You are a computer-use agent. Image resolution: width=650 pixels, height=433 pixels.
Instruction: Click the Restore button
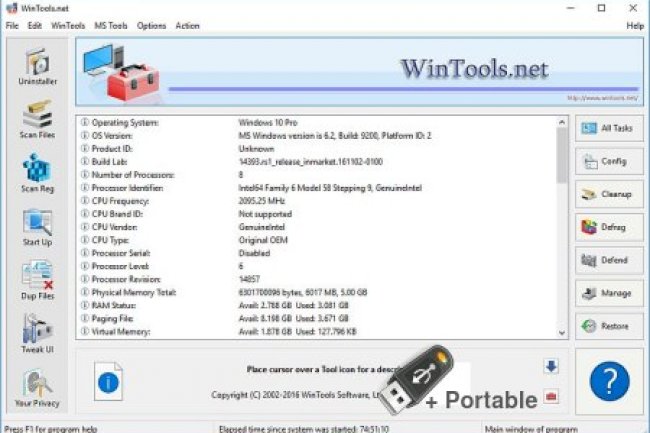[x=608, y=325]
